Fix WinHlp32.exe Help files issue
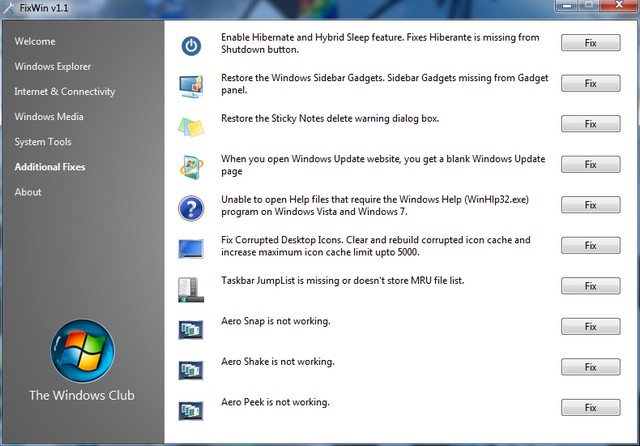640x446 pixels. [x=591, y=204]
